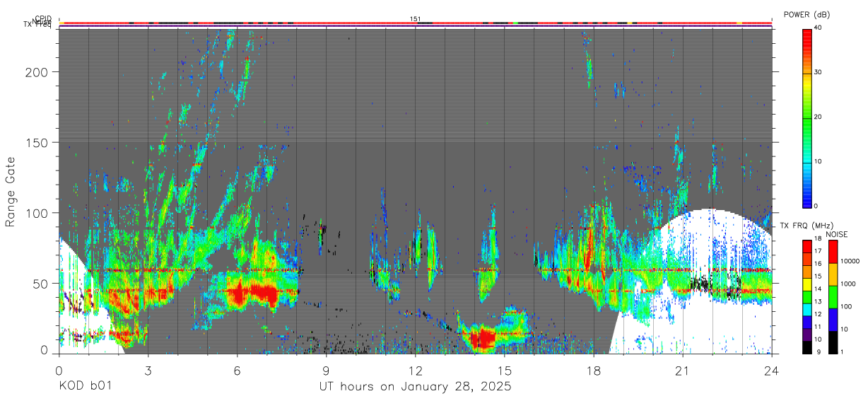Click the red segment of NOISE color bar

pyautogui.click(x=832, y=252)
